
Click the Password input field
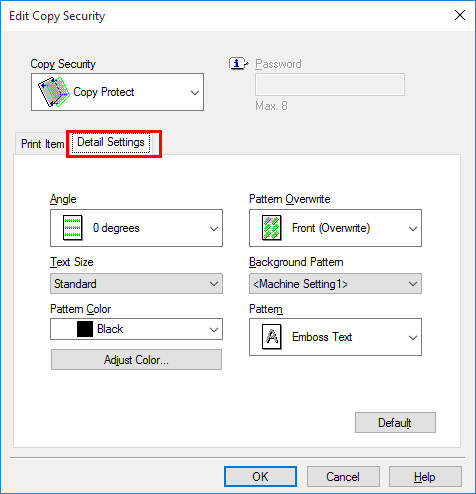coord(330,85)
